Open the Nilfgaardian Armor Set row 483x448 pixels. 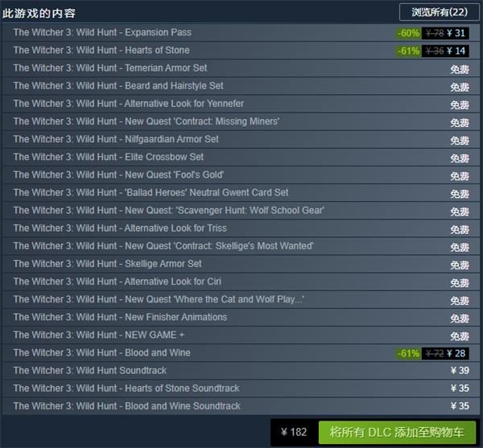point(241,140)
